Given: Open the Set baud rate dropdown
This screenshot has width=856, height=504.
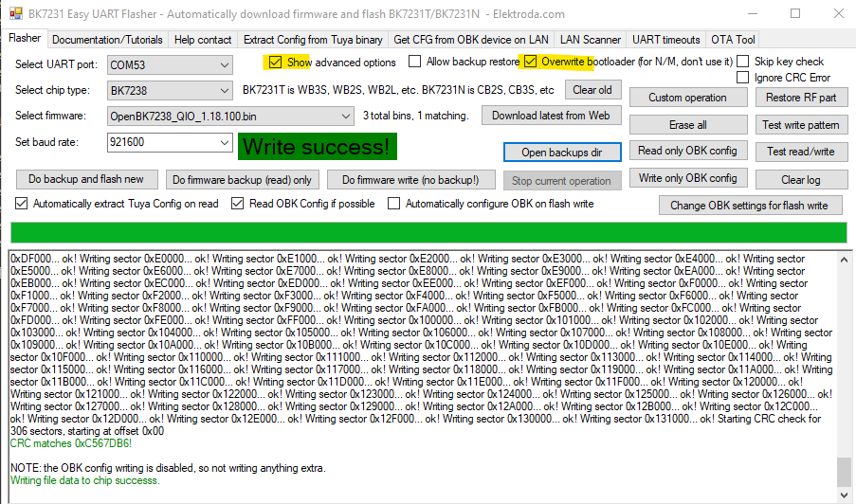Looking at the screenshot, I should pyautogui.click(x=225, y=142).
